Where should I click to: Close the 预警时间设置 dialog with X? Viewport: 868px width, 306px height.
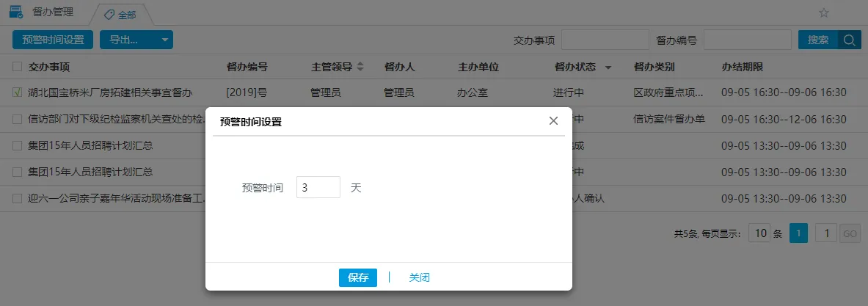[x=553, y=121]
